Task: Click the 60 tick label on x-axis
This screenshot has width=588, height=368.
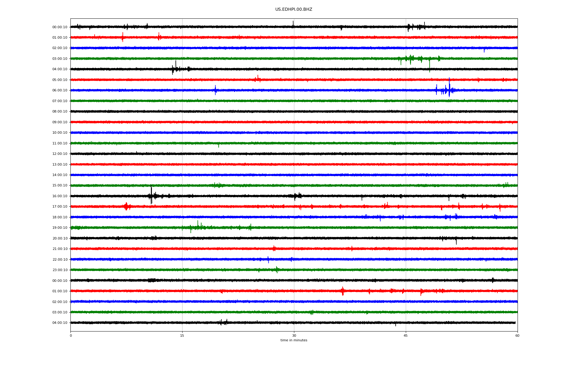Action: point(517,336)
